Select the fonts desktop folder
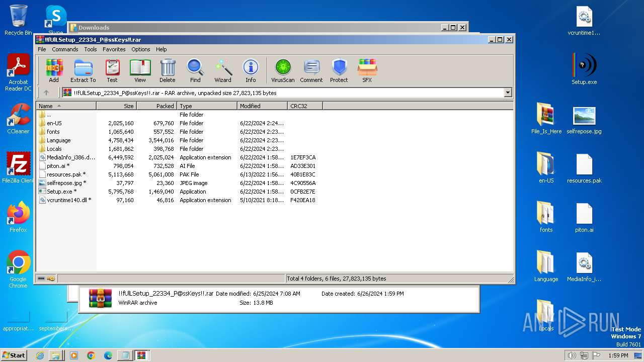 [546, 217]
